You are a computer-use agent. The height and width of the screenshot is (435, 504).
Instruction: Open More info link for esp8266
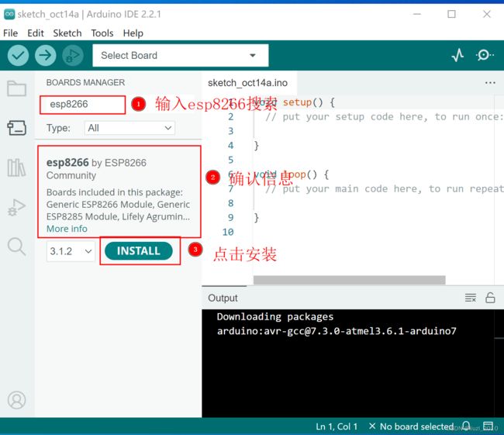click(67, 229)
